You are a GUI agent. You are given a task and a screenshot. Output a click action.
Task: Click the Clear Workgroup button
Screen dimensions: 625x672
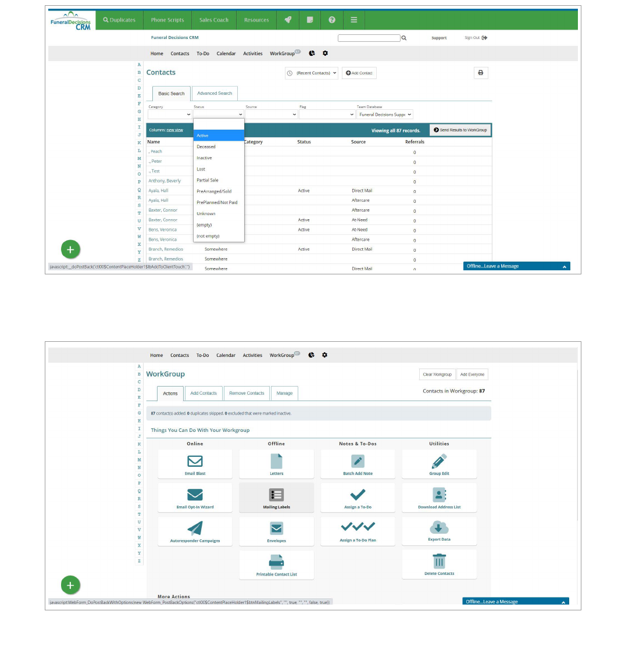[x=437, y=374]
